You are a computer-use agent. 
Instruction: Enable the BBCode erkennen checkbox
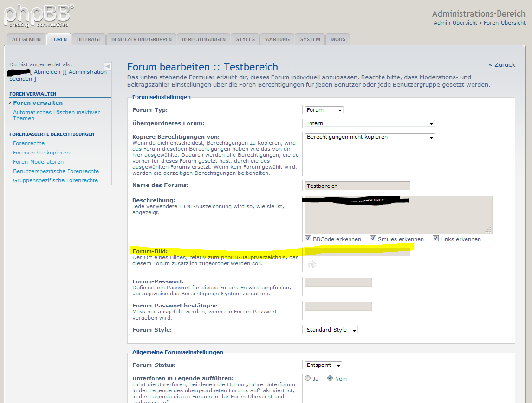point(308,238)
